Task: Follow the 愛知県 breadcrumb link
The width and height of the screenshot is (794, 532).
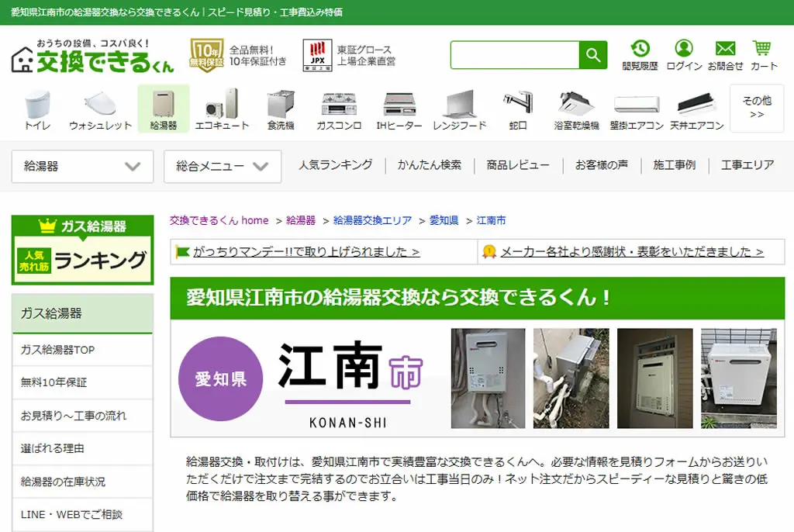Action: tap(444, 220)
